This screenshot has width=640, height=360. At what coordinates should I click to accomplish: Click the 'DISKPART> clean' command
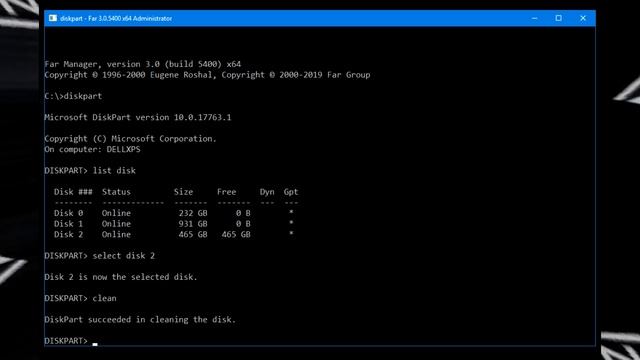pos(80,298)
